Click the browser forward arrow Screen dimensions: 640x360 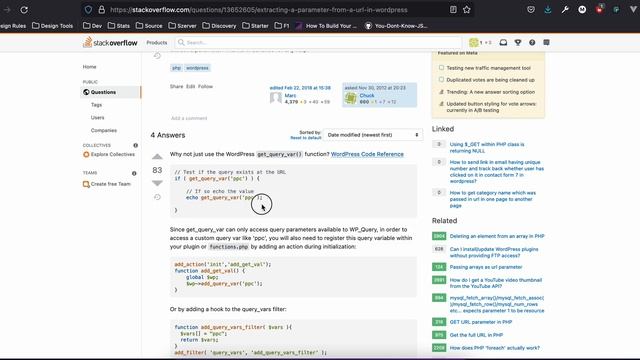7,9
